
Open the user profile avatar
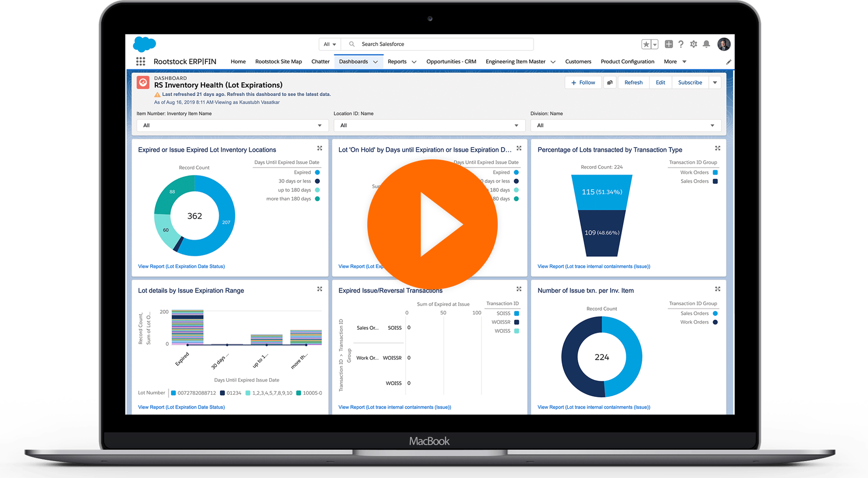724,44
